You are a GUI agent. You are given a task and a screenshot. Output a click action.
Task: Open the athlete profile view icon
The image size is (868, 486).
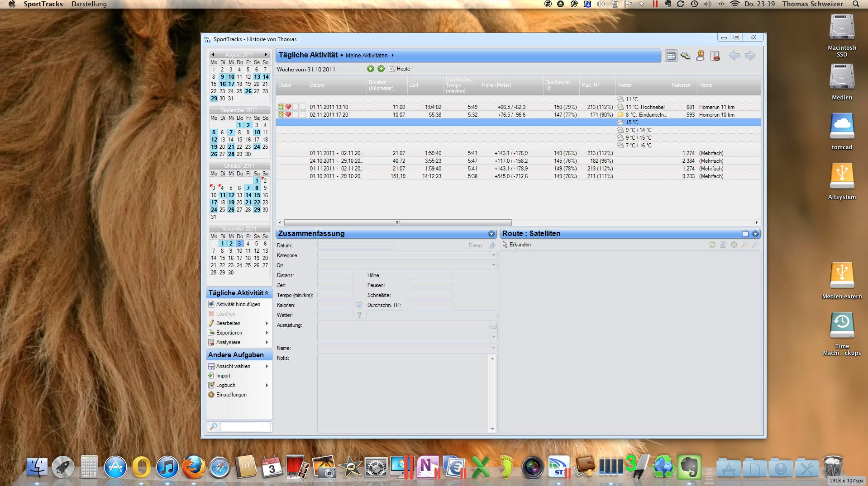coord(700,56)
